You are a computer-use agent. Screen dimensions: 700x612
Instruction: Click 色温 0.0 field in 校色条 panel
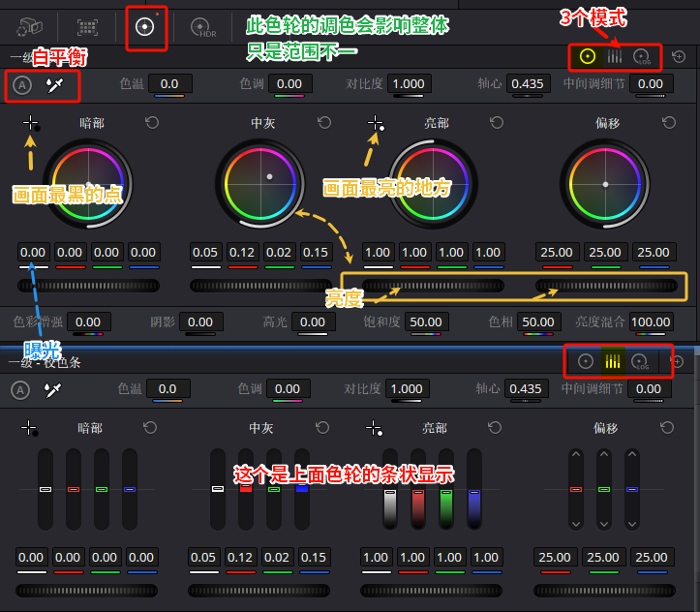(168, 389)
